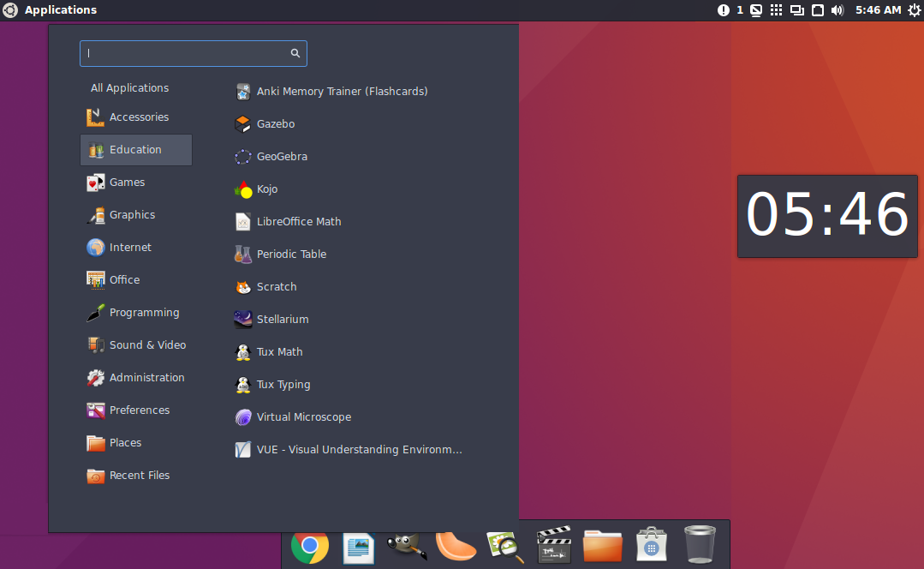Click the network disconnected icon in panel
This screenshot has height=569, width=924.
(756, 10)
